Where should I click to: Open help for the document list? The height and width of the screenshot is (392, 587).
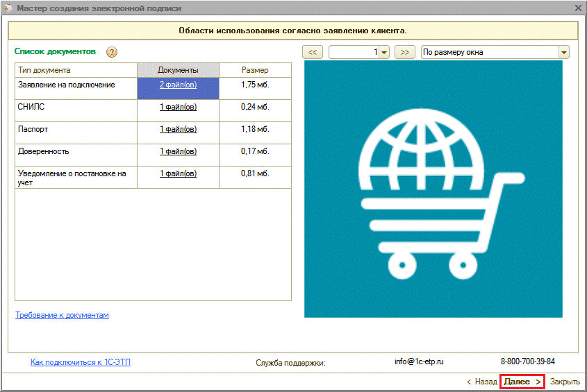tap(112, 52)
